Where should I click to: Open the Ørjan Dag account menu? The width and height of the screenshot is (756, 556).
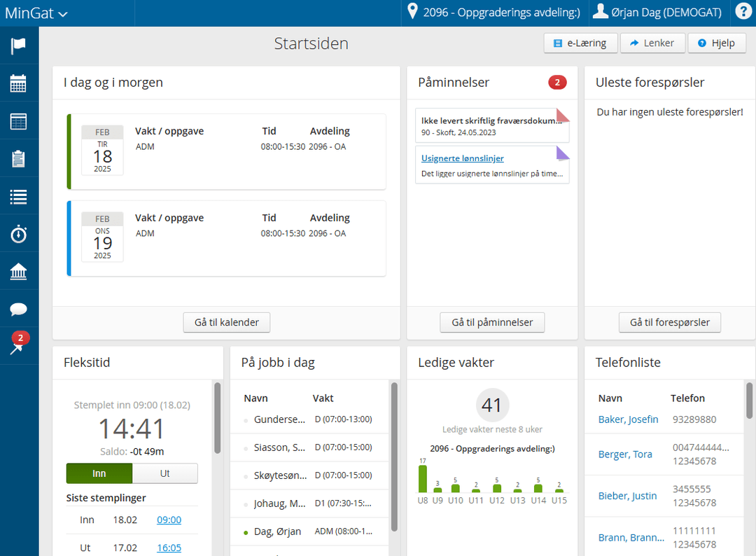point(657,12)
